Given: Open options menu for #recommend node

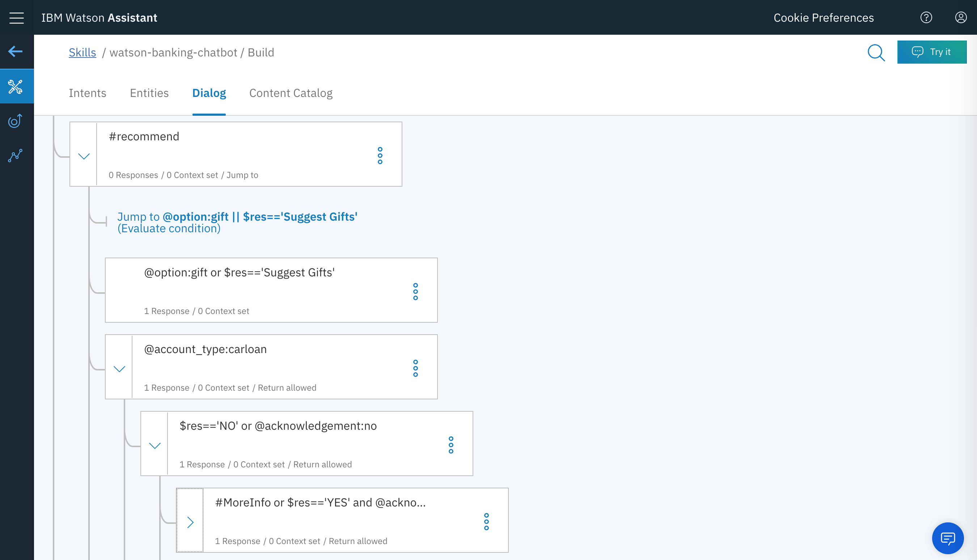Looking at the screenshot, I should pyautogui.click(x=380, y=156).
